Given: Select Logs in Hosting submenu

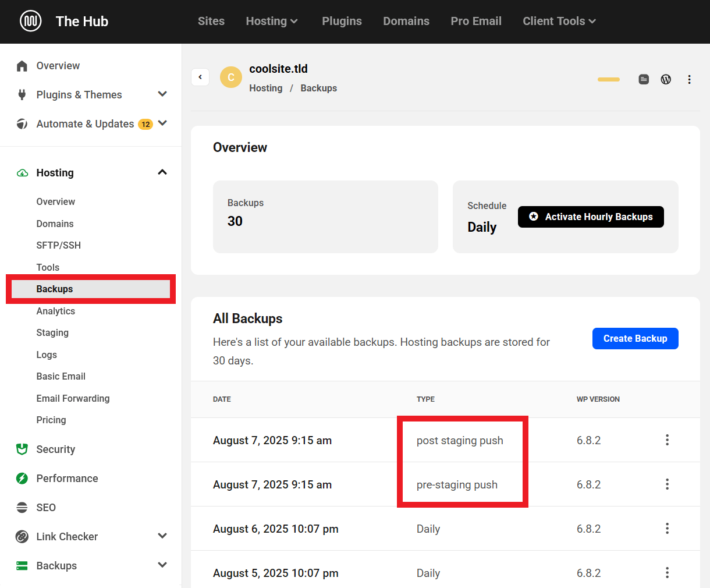Looking at the screenshot, I should coord(47,355).
